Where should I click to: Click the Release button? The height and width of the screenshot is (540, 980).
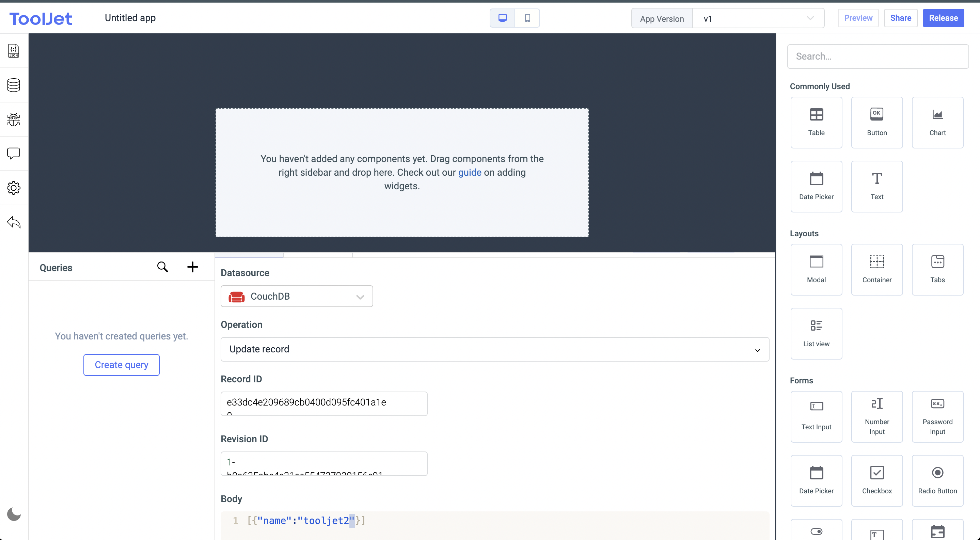[943, 18]
